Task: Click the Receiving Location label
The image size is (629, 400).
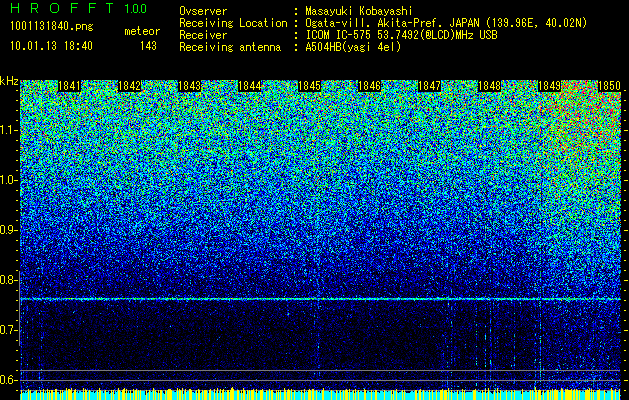Action: 233,23
